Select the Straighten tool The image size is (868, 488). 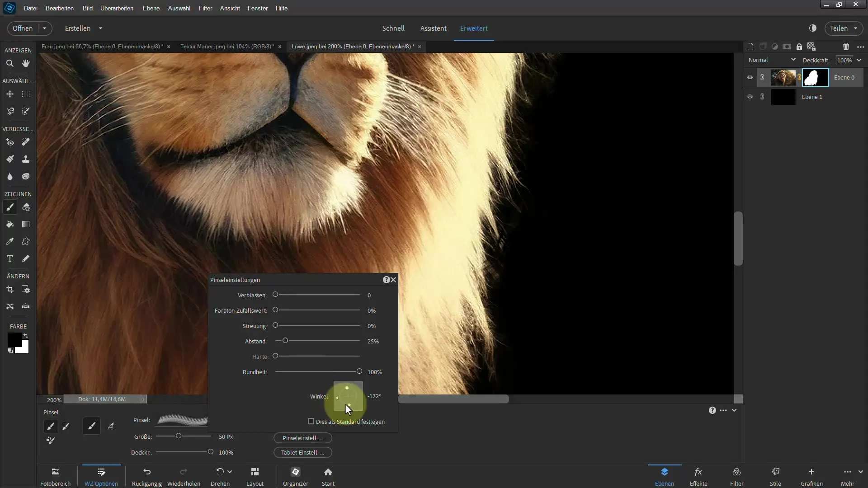26,306
